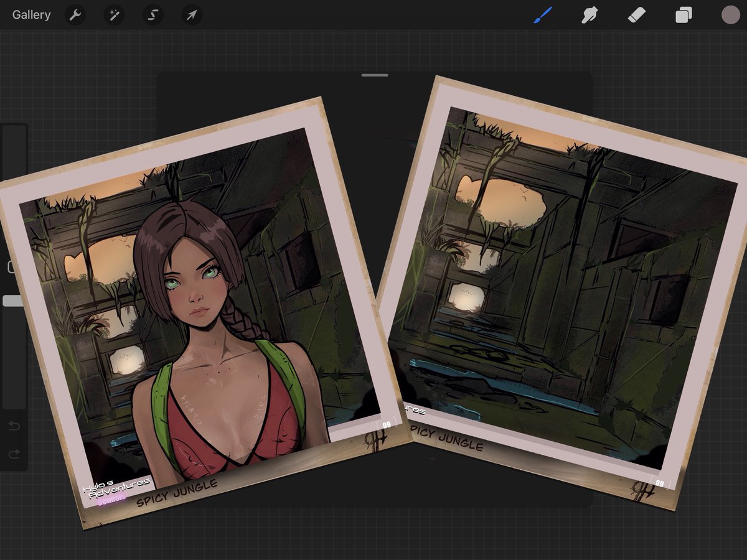747x560 pixels.
Task: Open the Adjustments magic wand menu
Action: (114, 14)
